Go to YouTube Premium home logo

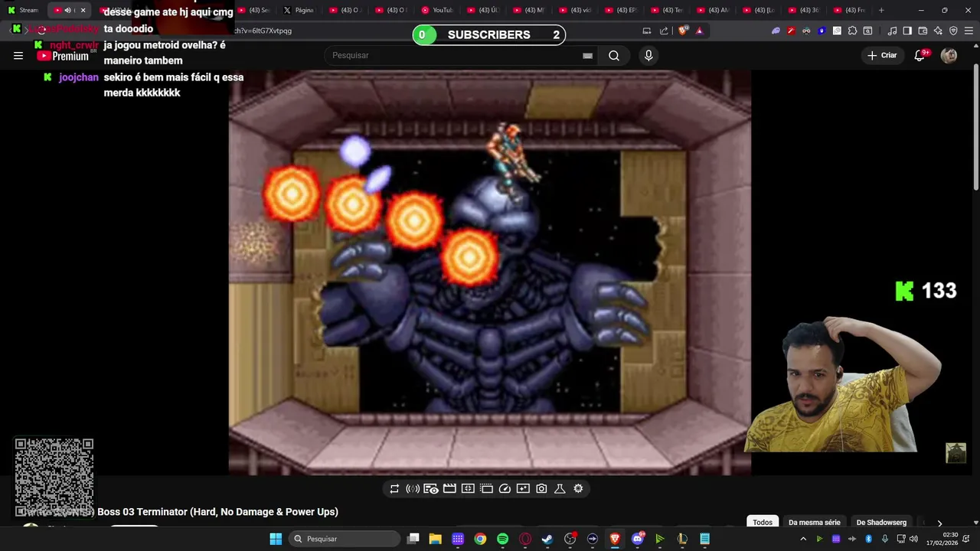point(64,56)
